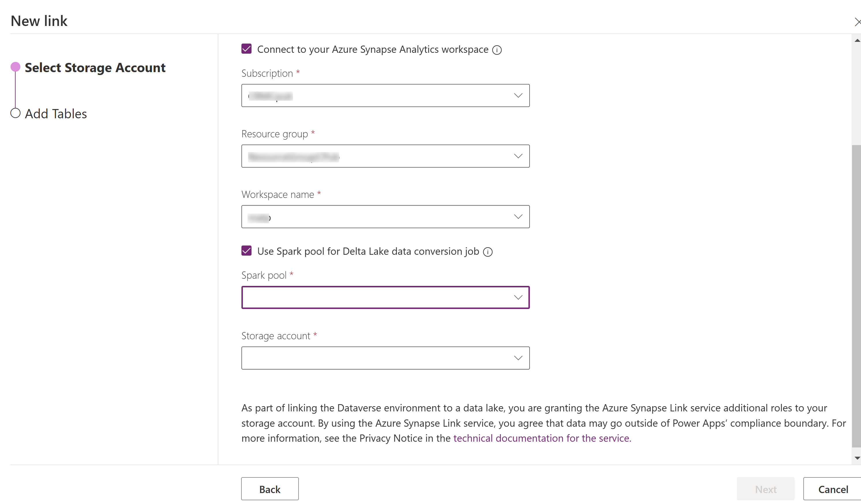Select the Add Tables step
Image resolution: width=861 pixels, height=504 pixels.
coord(55,113)
